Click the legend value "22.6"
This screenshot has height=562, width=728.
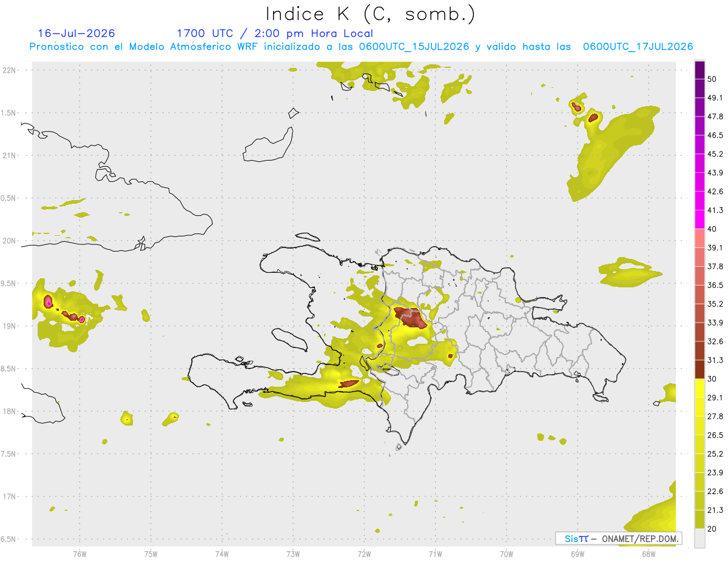715,491
